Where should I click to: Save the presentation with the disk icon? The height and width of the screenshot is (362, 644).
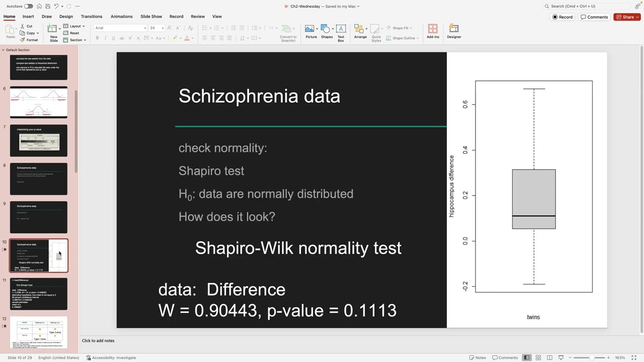point(48,7)
